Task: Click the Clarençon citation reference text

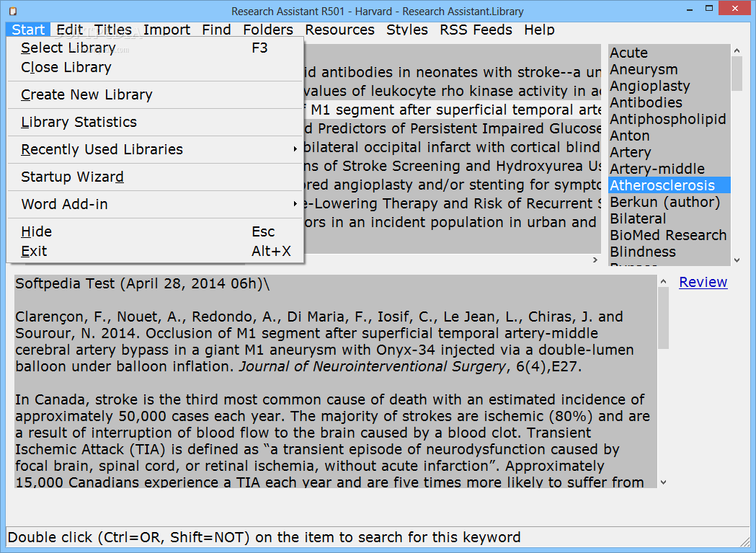Action: click(x=324, y=342)
